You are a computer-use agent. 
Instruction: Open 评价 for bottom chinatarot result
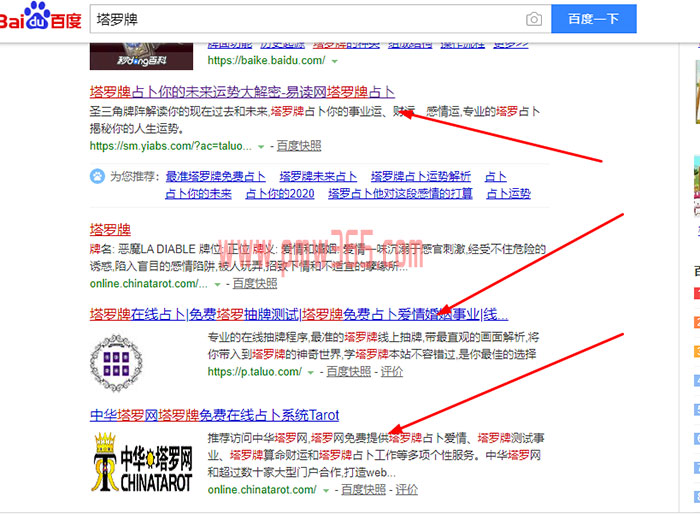[407, 489]
